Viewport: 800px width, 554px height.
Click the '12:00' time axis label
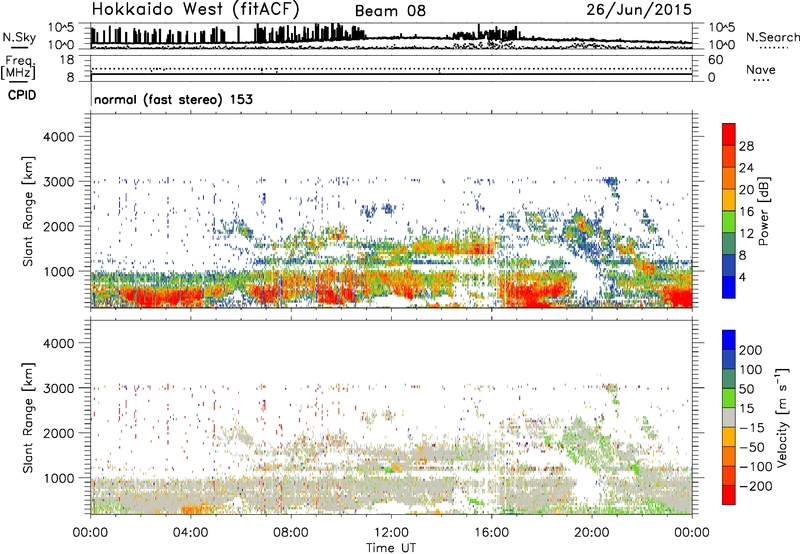coord(391,533)
